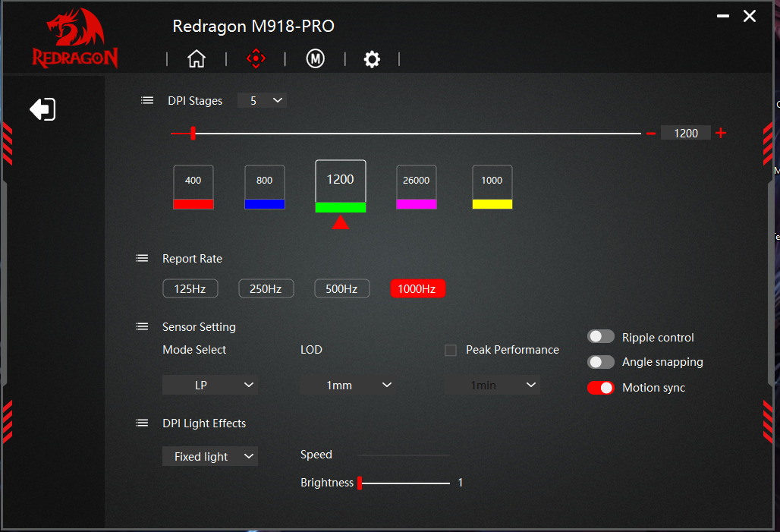Click the list icon beside DPI Light Effects
This screenshot has height=532, width=780.
(x=142, y=423)
